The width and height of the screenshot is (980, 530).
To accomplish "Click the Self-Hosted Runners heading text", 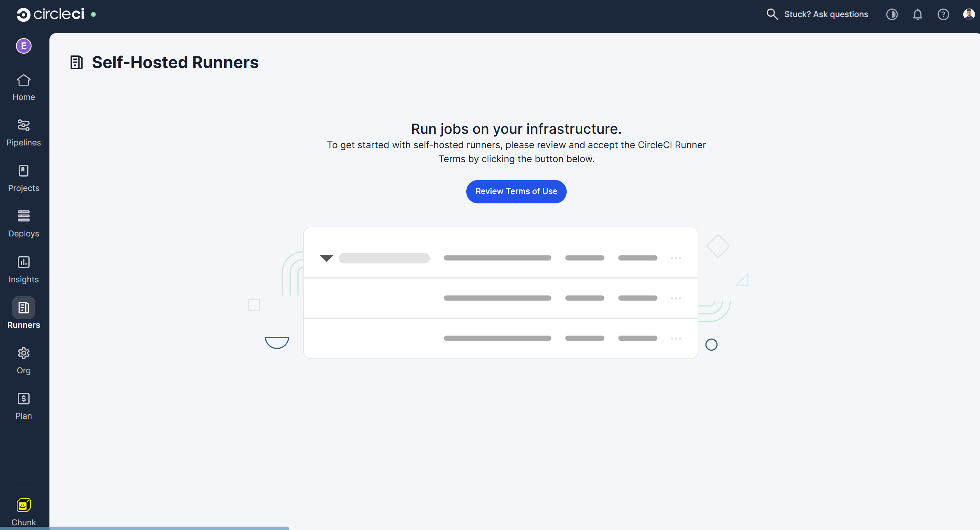I will tap(175, 62).
